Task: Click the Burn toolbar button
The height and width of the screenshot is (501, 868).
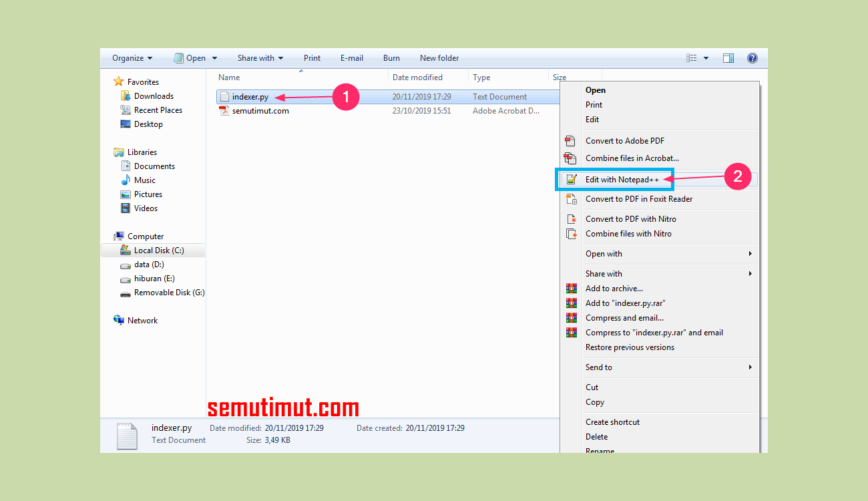Action: pos(391,58)
